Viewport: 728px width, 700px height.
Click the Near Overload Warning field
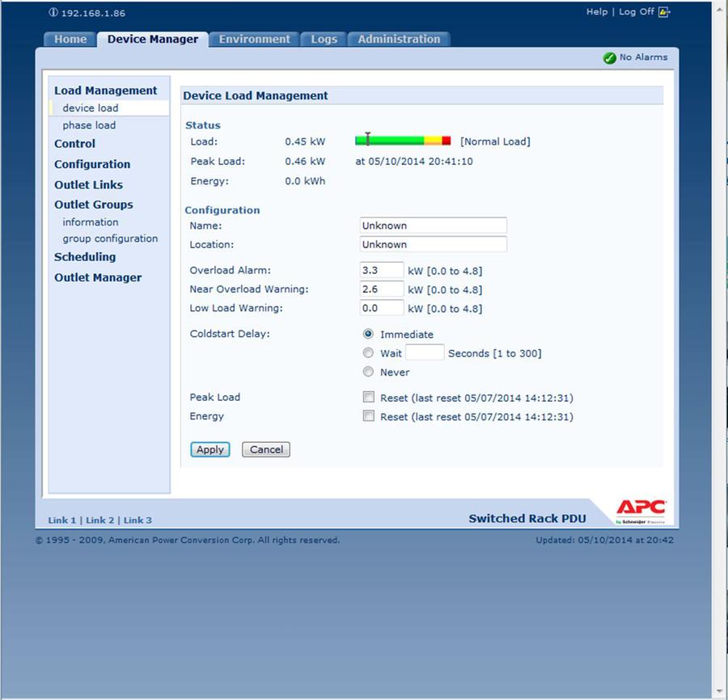tap(382, 289)
